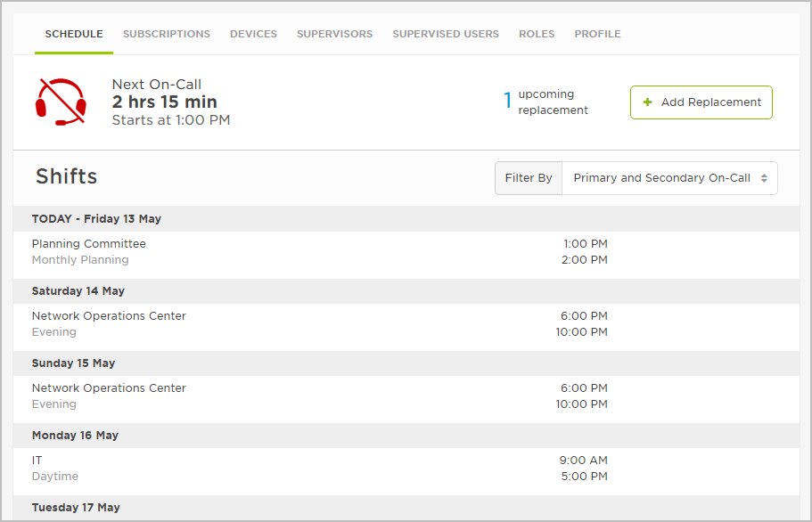Click the Sunday 15 May date header

pyautogui.click(x=73, y=363)
